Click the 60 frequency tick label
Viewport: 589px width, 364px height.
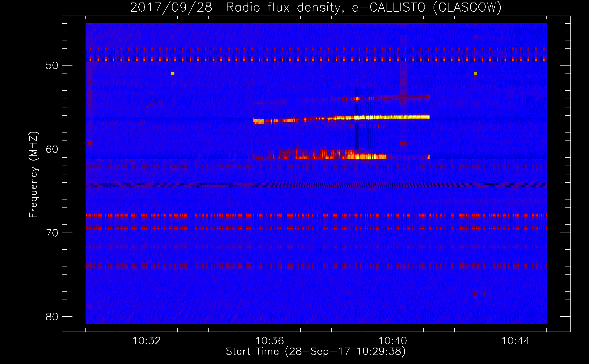[x=52, y=149]
